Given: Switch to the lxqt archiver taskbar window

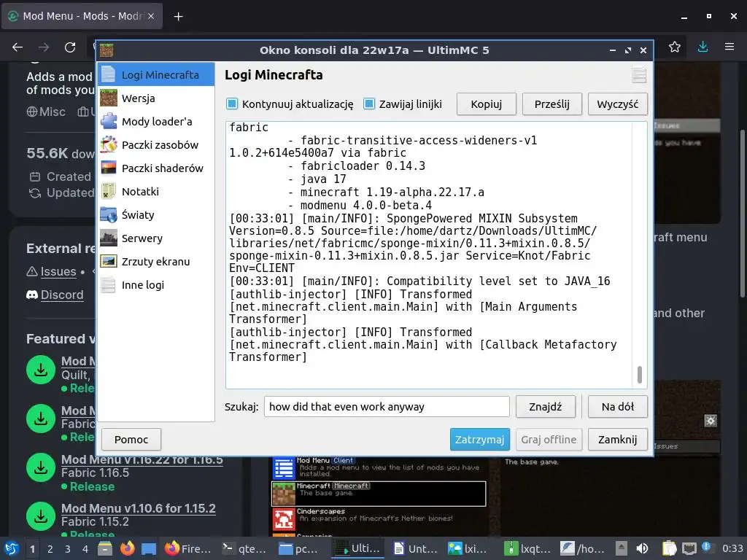Looking at the screenshot, I should coord(527,548).
